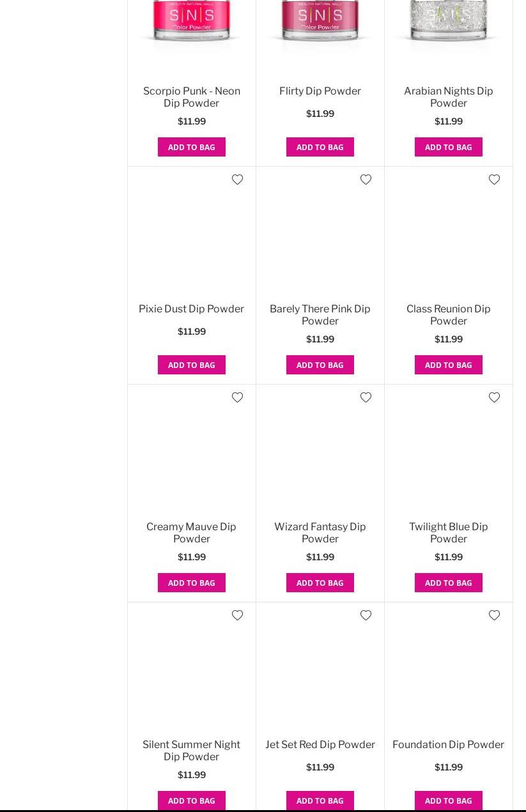Image resolution: width=526 pixels, height=812 pixels.
Task: Add Twilight Blue Dip Powder to bag
Action: click(448, 583)
